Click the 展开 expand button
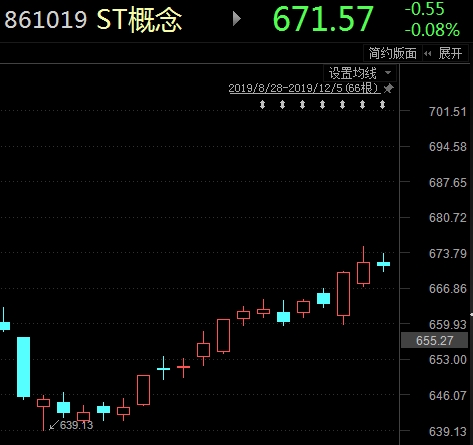The width and height of the screenshot is (473, 445). (450, 53)
